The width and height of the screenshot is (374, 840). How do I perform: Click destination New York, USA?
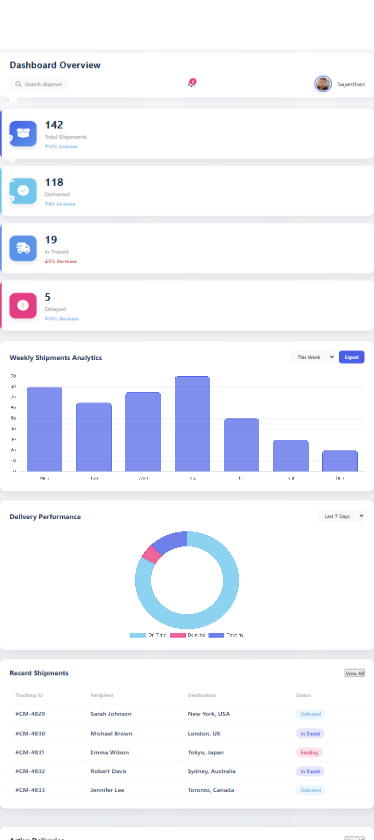[208, 714]
